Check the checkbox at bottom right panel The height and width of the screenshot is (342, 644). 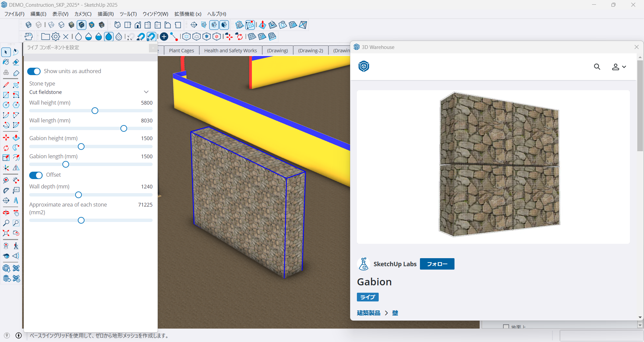(x=506, y=327)
